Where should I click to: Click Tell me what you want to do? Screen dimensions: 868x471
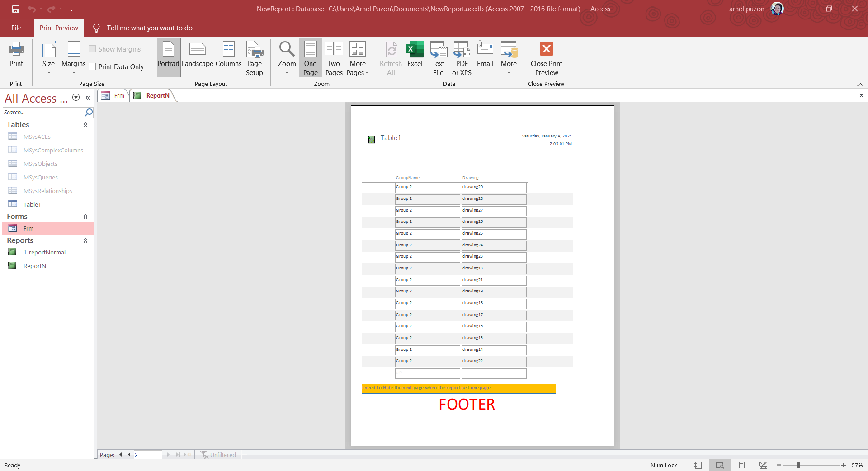point(150,28)
